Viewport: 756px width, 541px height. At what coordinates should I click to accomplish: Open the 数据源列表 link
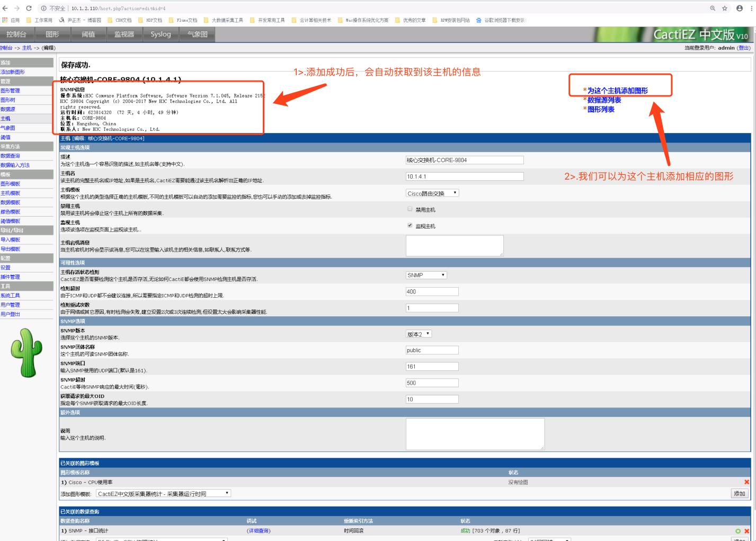pos(604,100)
